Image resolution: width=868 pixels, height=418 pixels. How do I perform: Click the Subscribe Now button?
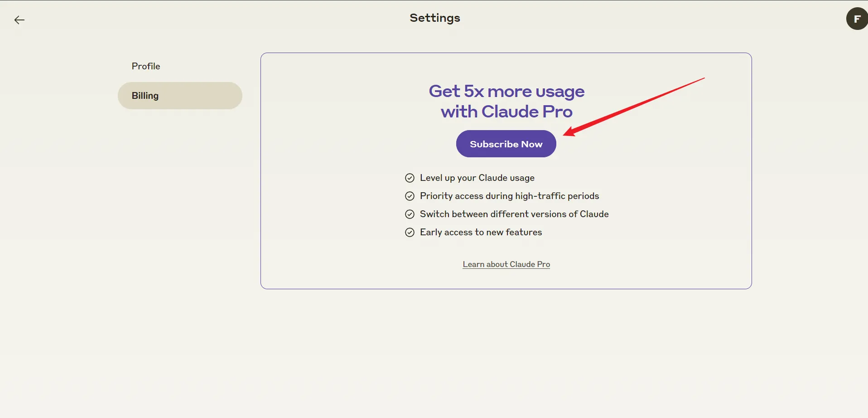pyautogui.click(x=506, y=144)
